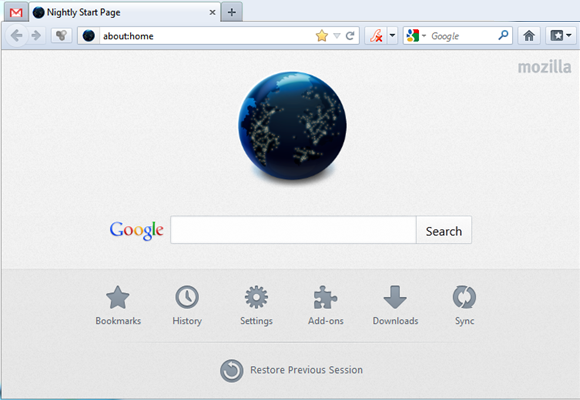This screenshot has height=400, width=580.
Task: Click the Search button
Action: point(444,231)
